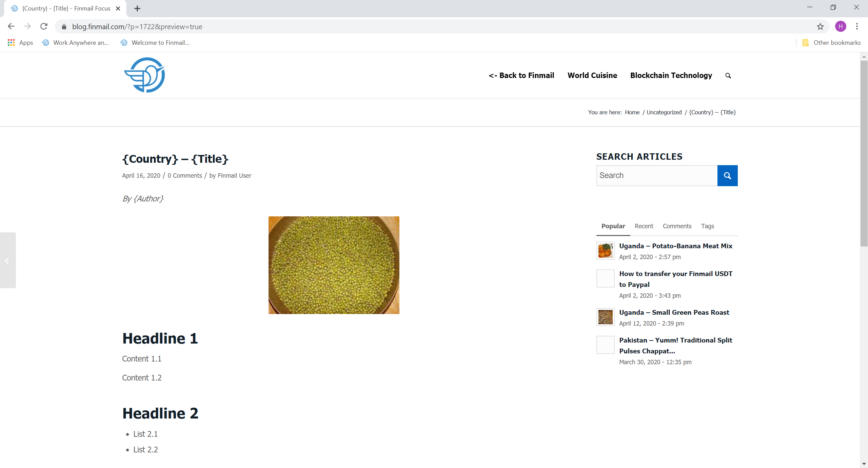This screenshot has height=468, width=868.
Task: Click the scrollbar down arrow
Action: [x=864, y=464]
